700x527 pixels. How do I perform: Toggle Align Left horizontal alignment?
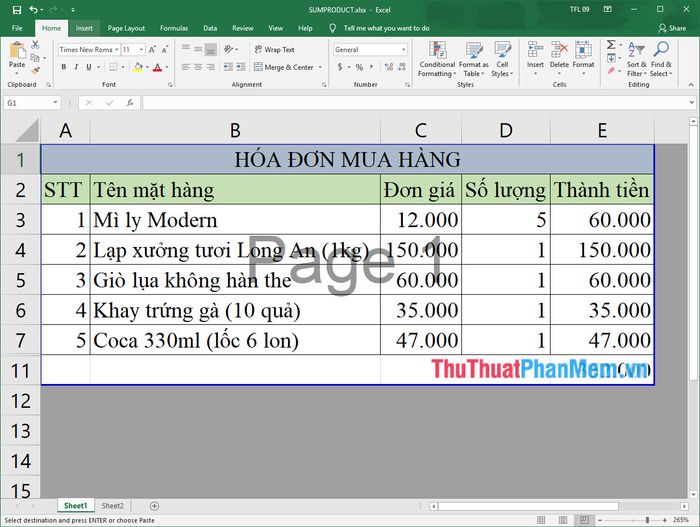(186, 67)
